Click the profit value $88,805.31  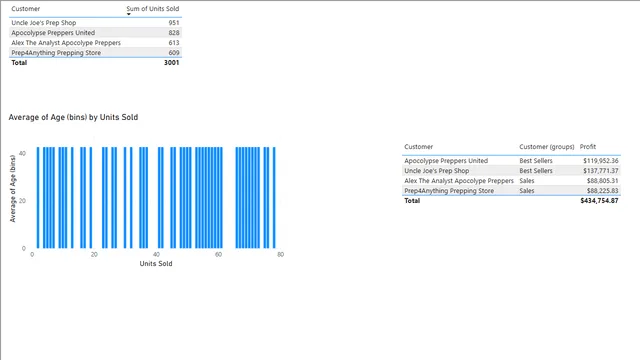coord(602,181)
